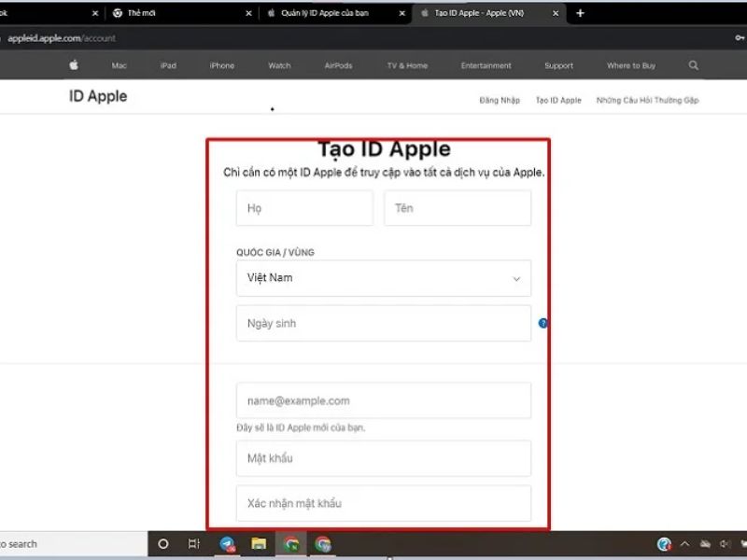Click the Xác nhận mật khẩu field
The width and height of the screenshot is (747, 560).
click(x=384, y=503)
